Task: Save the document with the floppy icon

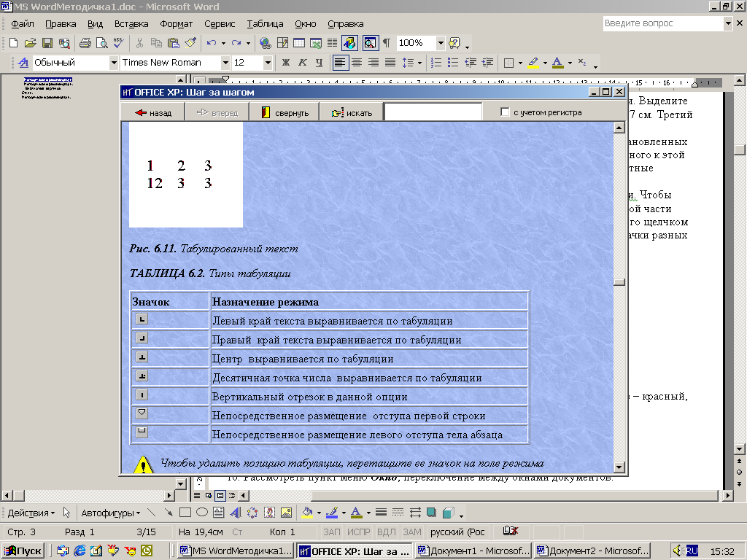Action: pyautogui.click(x=47, y=43)
